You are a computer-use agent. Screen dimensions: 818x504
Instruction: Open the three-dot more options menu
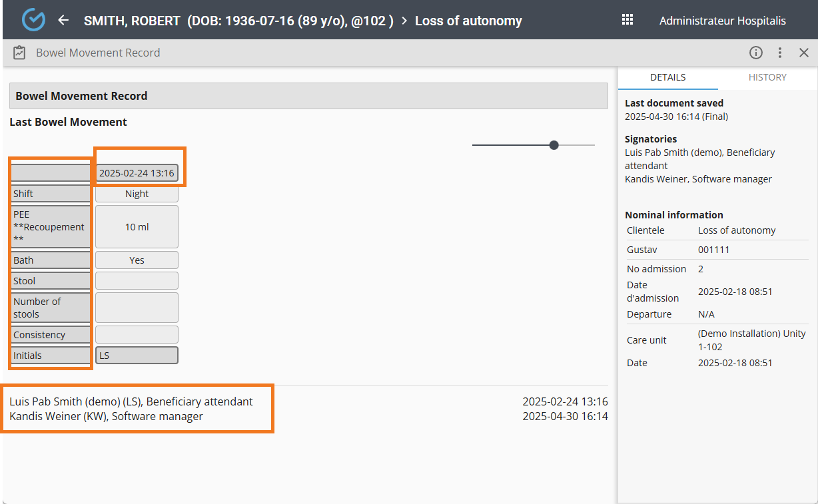click(x=779, y=53)
